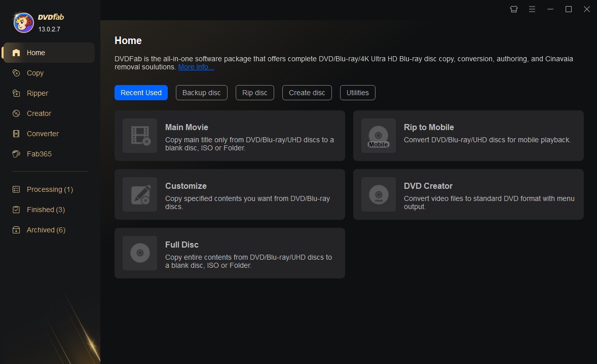
Task: Click the "all-in-one software package" intro paragraph
Action: [344, 63]
